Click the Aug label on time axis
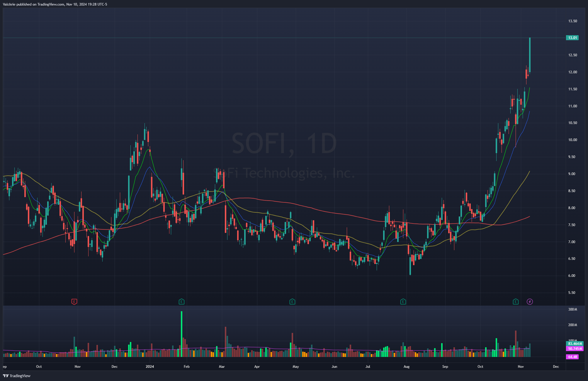The image size is (588, 381). (407, 367)
